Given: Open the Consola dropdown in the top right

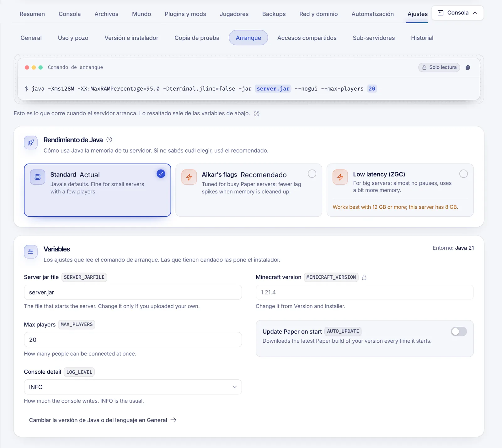Looking at the screenshot, I should coord(457,13).
